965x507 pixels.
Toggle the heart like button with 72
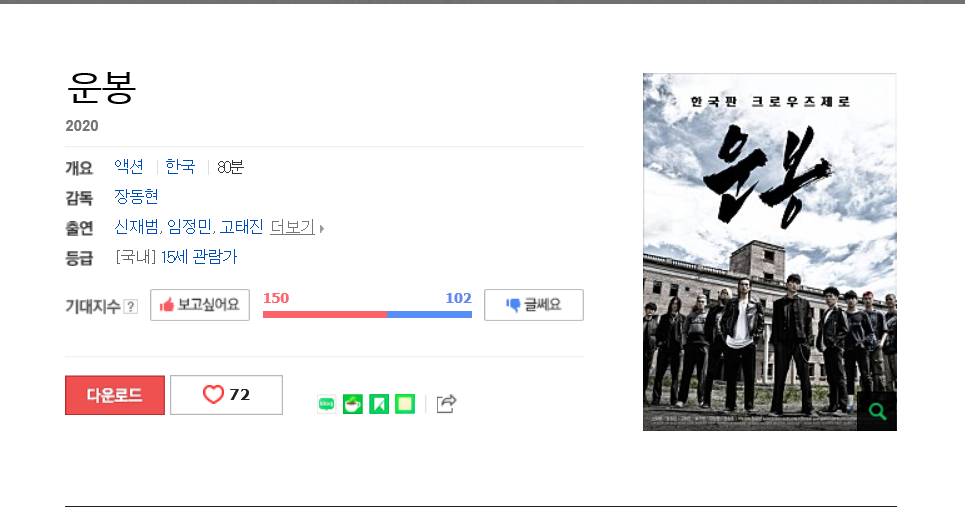pos(226,395)
